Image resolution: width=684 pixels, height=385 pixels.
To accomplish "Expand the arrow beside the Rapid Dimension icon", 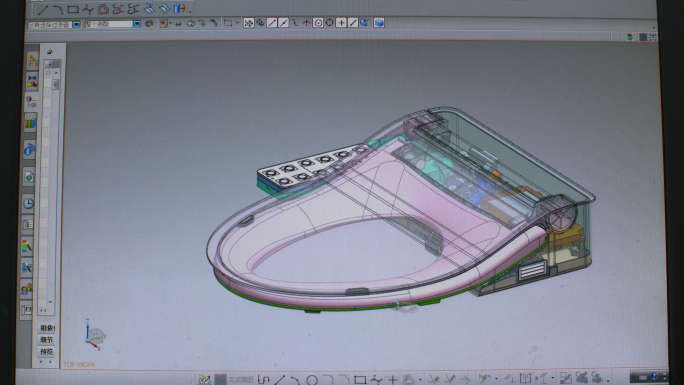I will click(x=496, y=379).
